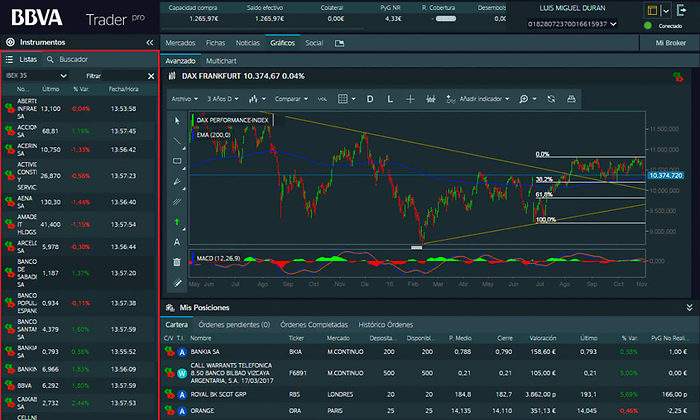Select the pointer cursor drawing tool
The height and width of the screenshot is (420, 700).
point(177,121)
